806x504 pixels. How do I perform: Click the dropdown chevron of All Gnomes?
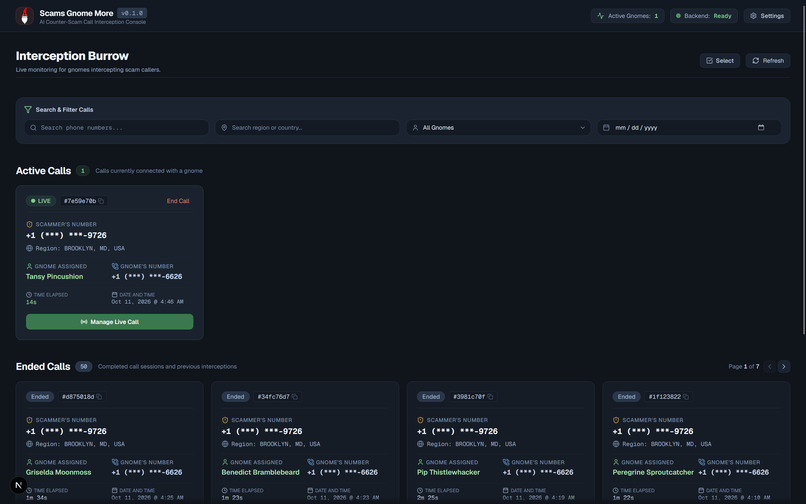[582, 128]
